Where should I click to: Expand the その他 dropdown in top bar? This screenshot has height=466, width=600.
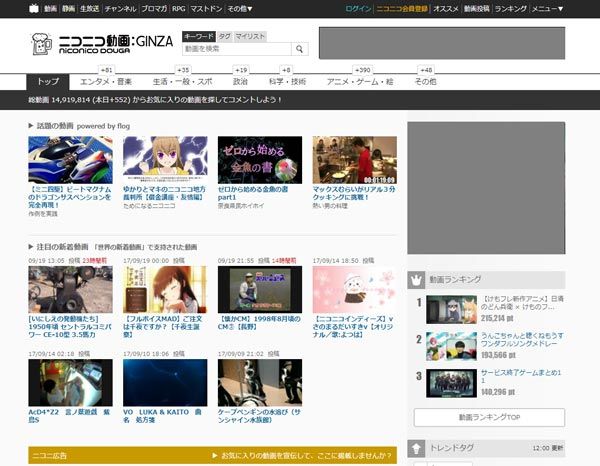tap(239, 8)
